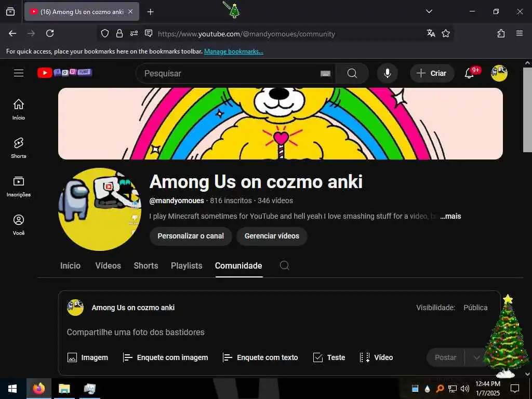Open tracking protection shield icon
532x399 pixels.
pyautogui.click(x=105, y=33)
